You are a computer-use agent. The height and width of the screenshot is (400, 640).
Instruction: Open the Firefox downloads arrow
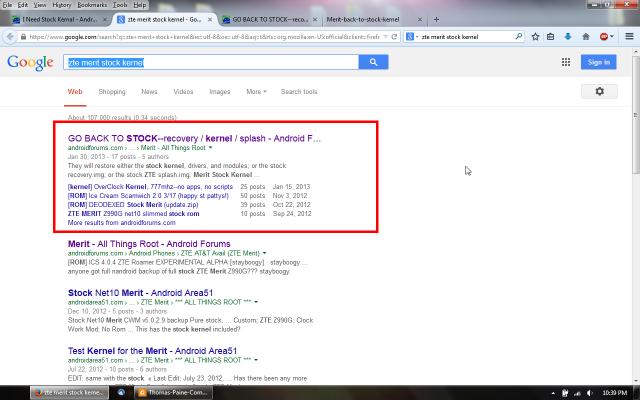coord(570,37)
